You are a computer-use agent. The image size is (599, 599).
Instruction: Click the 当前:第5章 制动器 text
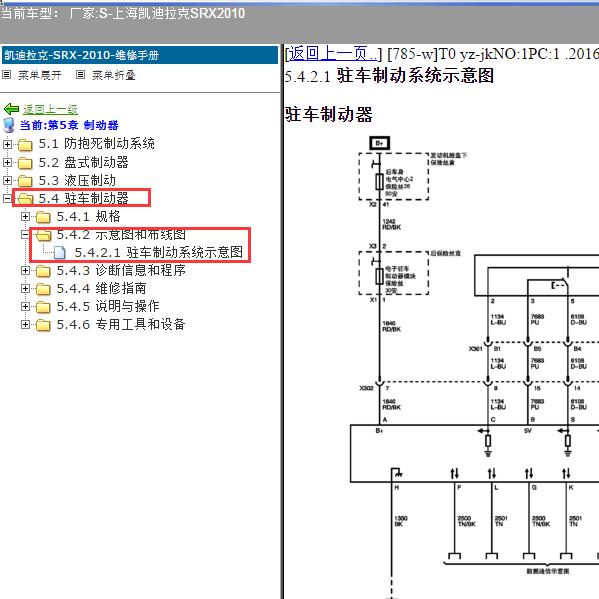pos(69,125)
